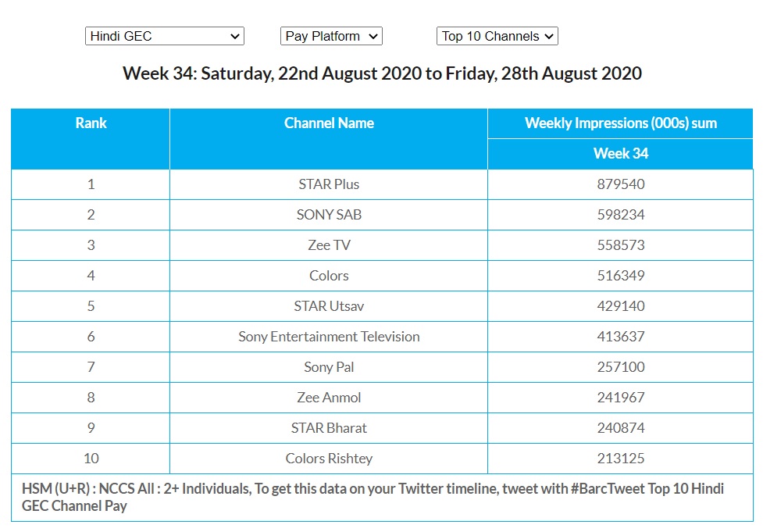Expand the Pay Platform dropdown
763x532 pixels.
point(331,36)
